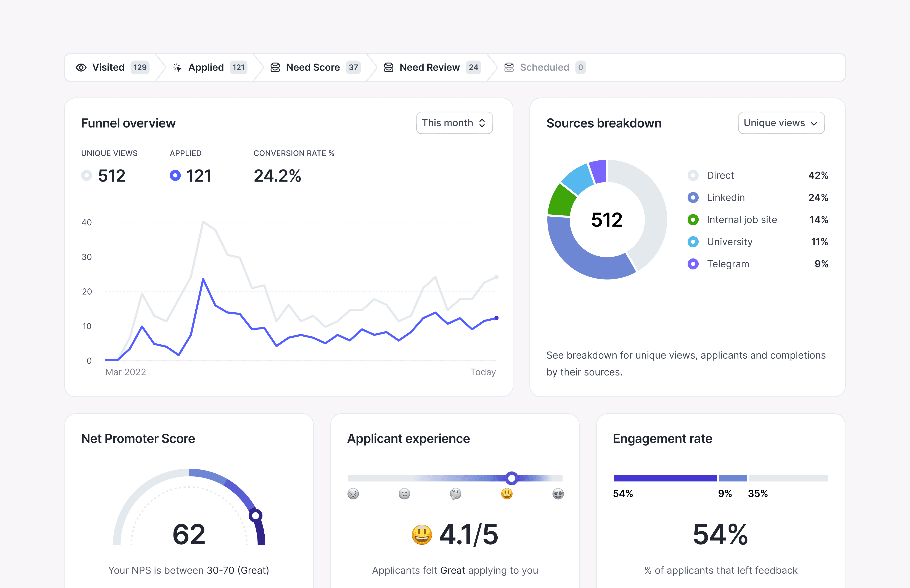Click the thinking face emoji on scale
The height and width of the screenshot is (588, 910).
coord(455,494)
